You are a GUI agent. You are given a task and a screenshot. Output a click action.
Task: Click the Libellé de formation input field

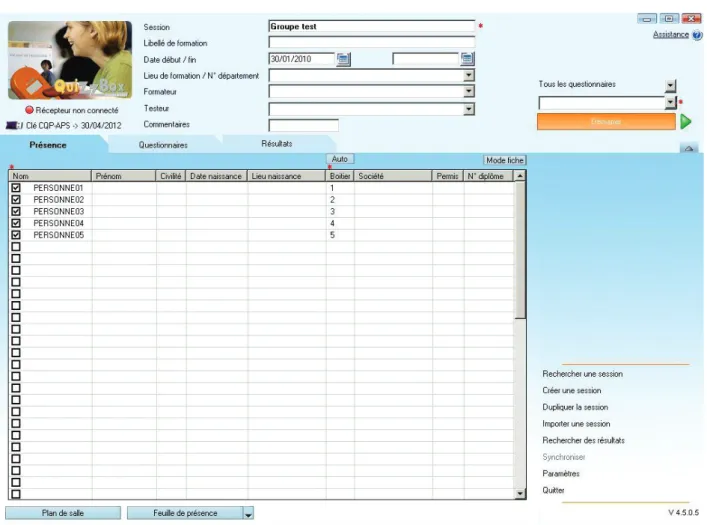[372, 42]
